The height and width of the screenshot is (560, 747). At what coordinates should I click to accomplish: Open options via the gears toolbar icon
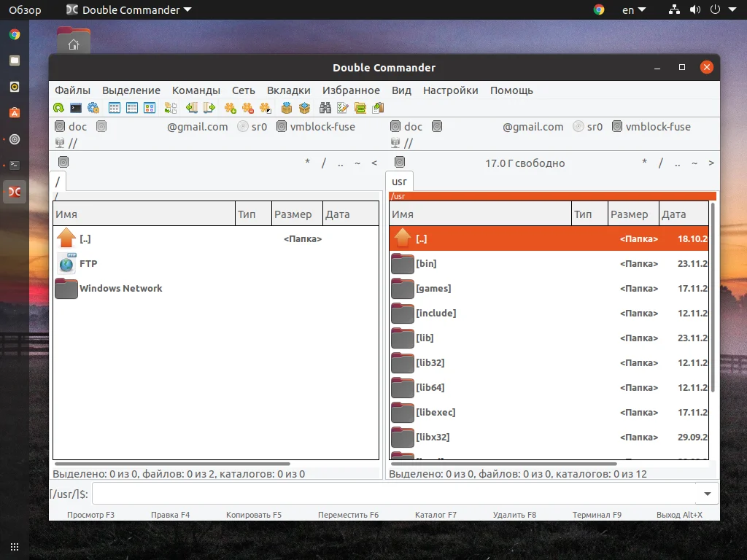point(93,107)
